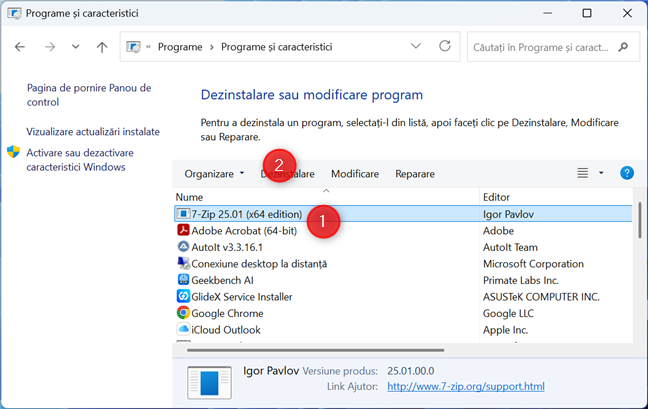Select the 7-Zip 25.01 (x64 edition) row
648x409 pixels.
pyautogui.click(x=403, y=214)
